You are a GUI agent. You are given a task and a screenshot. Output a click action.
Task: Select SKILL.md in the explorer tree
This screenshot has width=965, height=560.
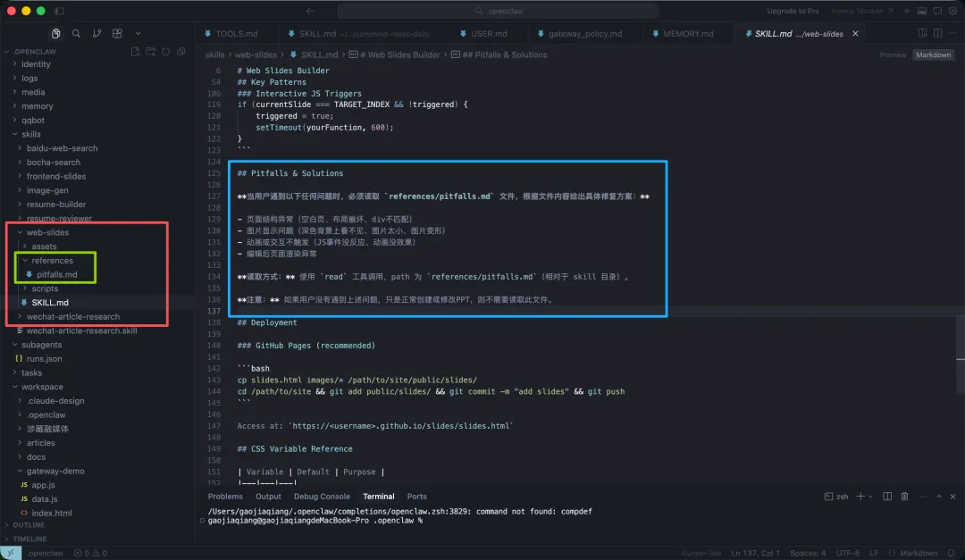50,303
